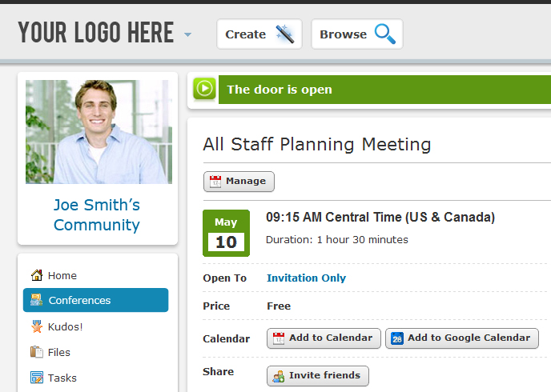Click the Manage button
Viewport: 551px width, 392px height.
239,182
